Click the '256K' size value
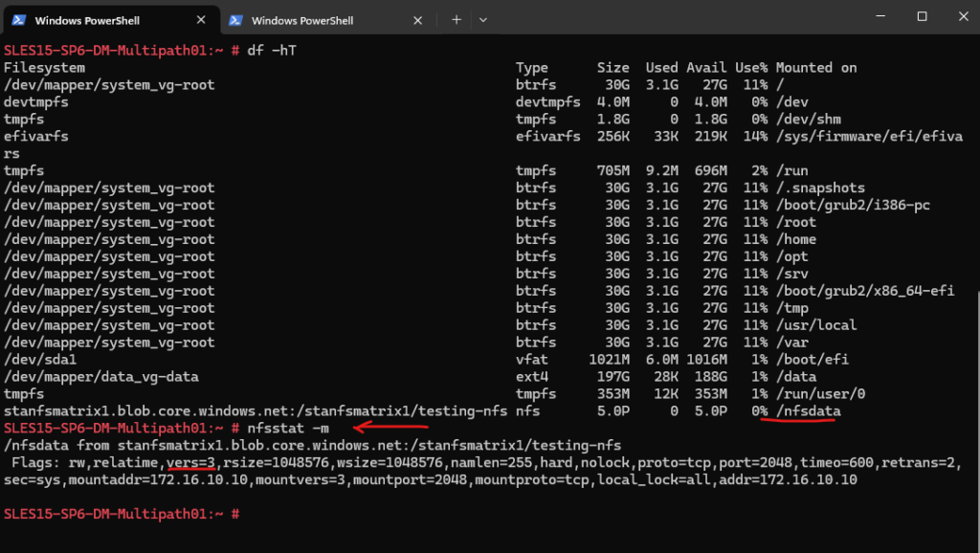980x553 pixels. (613, 136)
